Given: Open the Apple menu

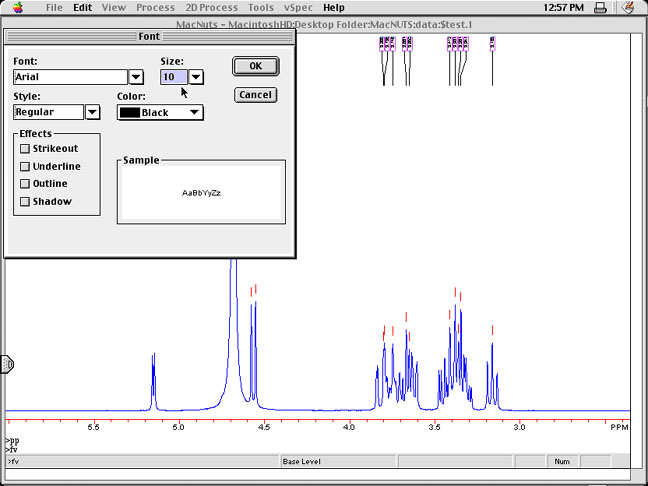Looking at the screenshot, I should [x=22, y=7].
